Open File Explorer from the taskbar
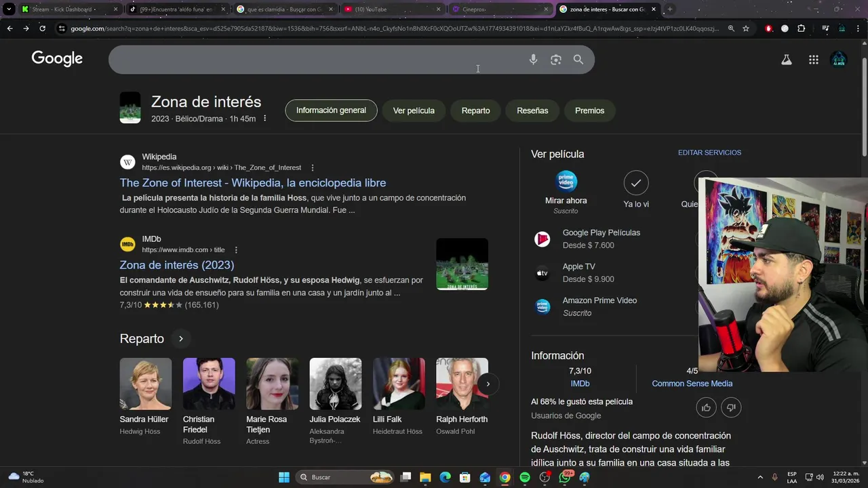The height and width of the screenshot is (488, 868). tap(425, 477)
